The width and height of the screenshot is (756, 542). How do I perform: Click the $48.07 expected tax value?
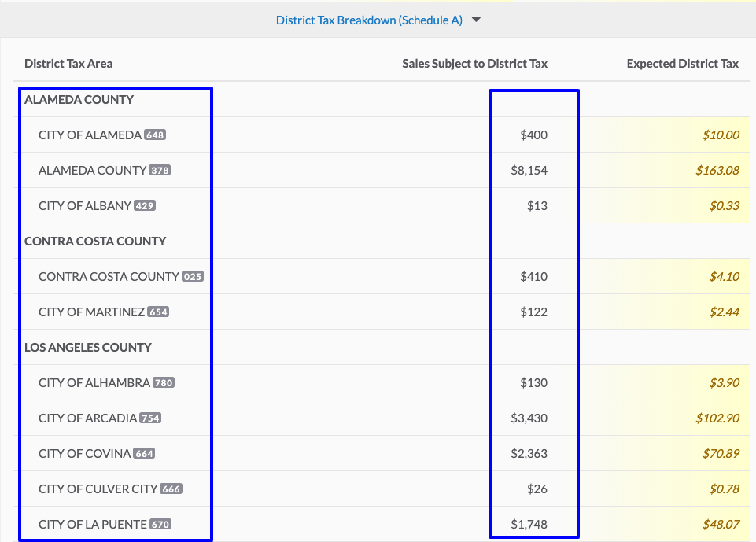721,525
